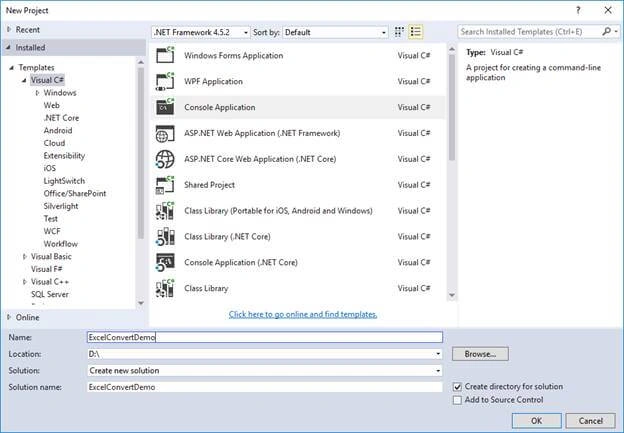Switch to small icons view

[x=399, y=32]
